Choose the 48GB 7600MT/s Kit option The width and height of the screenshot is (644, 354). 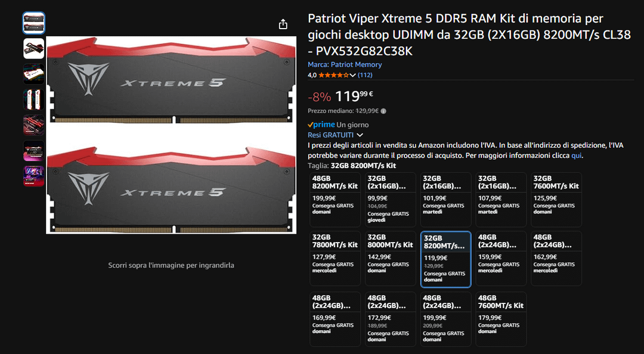pos(501,319)
